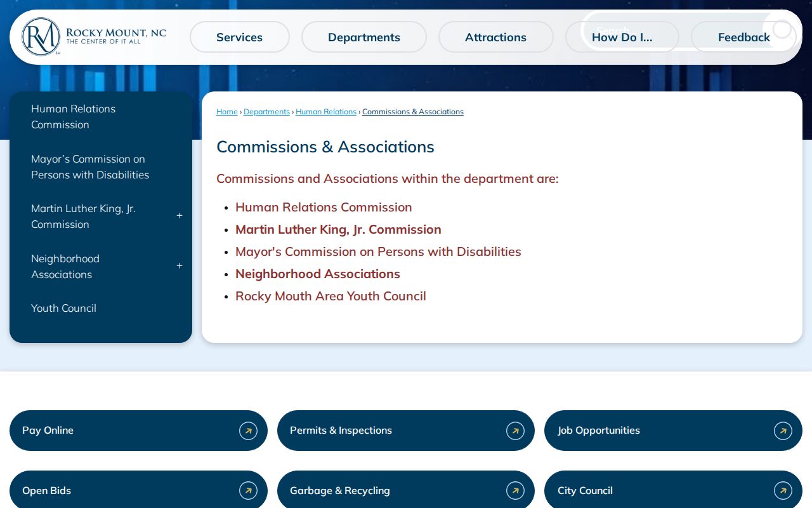Click the Departments breadcrumb link
Viewport: 812px width, 508px height.
[x=266, y=112]
